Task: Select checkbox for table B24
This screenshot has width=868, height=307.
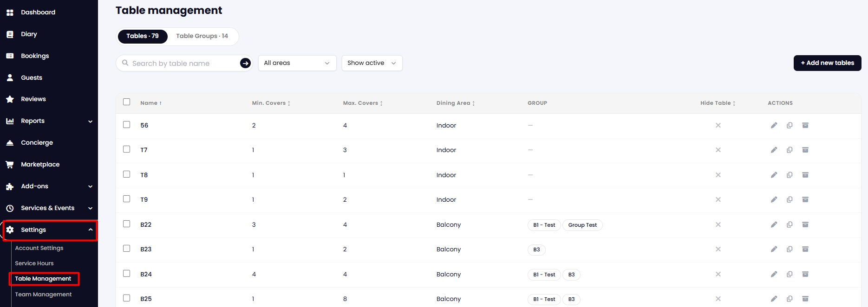Action: click(126, 274)
